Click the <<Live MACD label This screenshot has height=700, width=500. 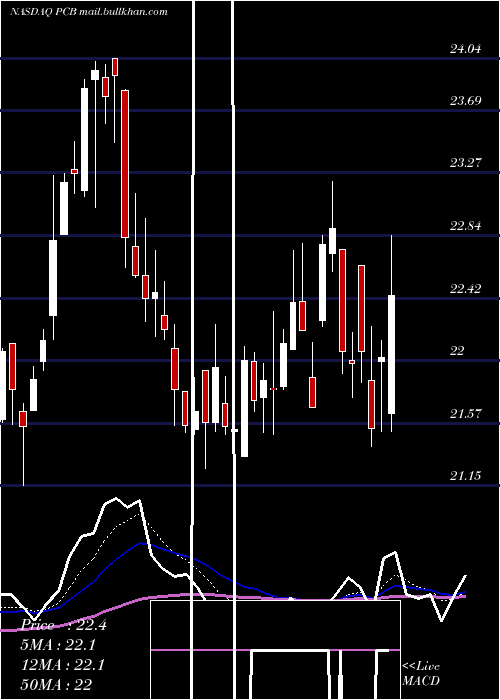coord(421,674)
